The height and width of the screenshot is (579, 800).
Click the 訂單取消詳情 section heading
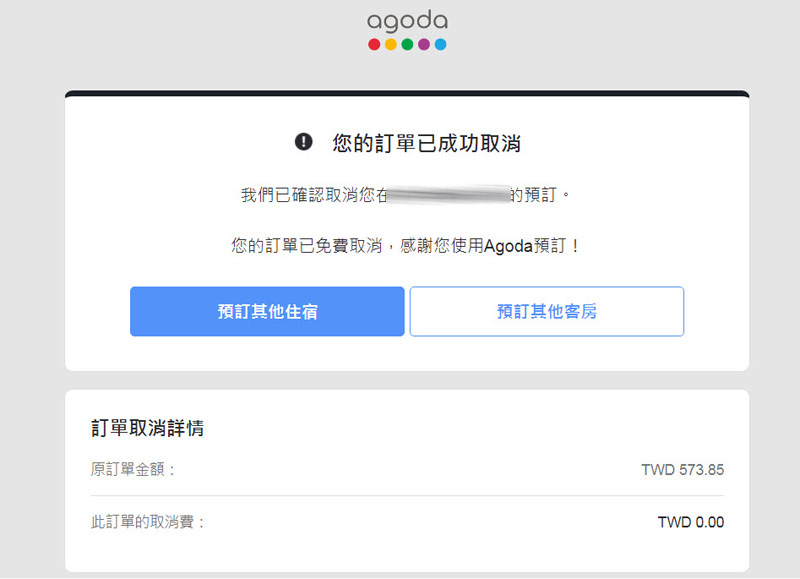click(x=148, y=428)
